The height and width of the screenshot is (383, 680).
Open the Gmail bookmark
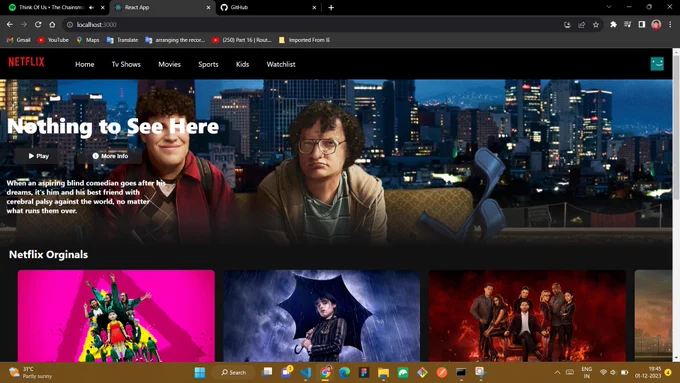click(19, 40)
